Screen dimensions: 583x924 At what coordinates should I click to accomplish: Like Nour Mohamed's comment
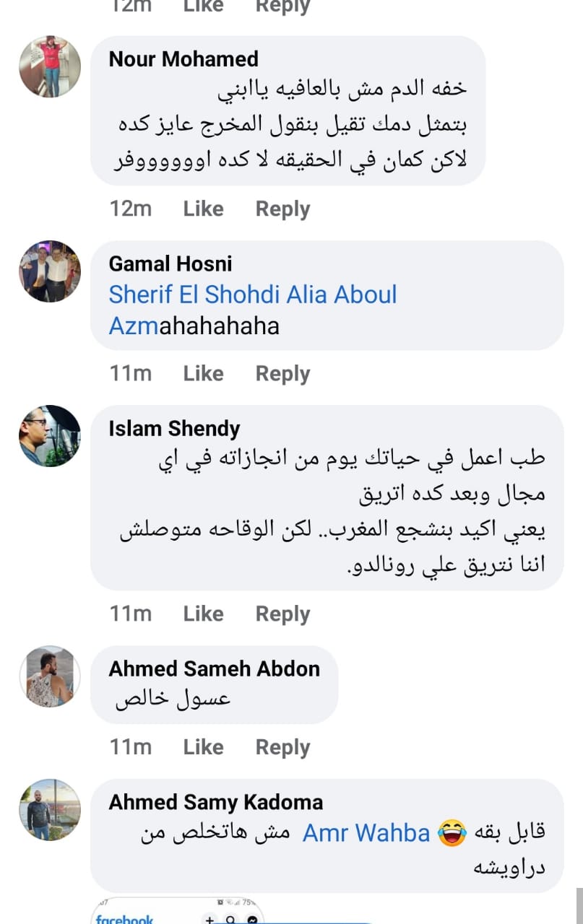tap(203, 209)
